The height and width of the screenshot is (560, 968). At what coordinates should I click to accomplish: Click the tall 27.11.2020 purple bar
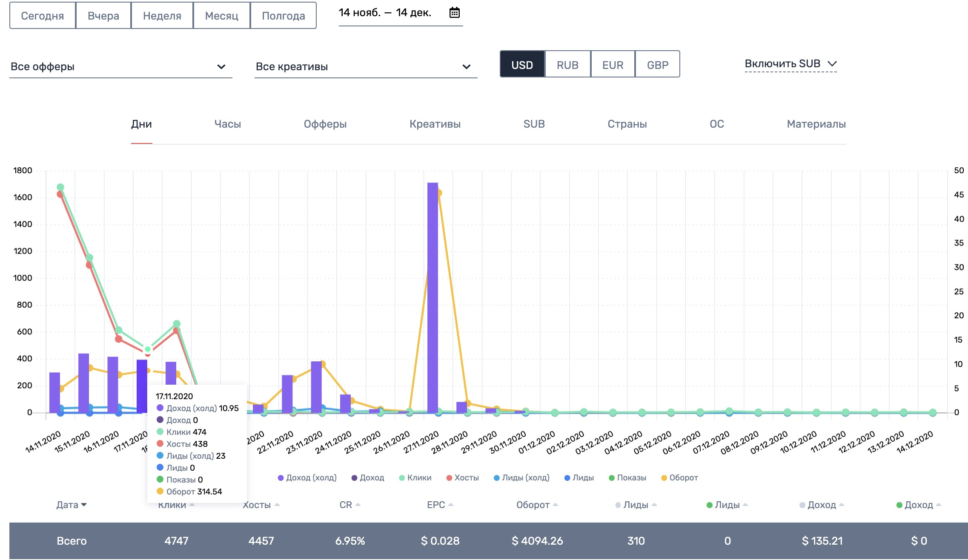432,298
